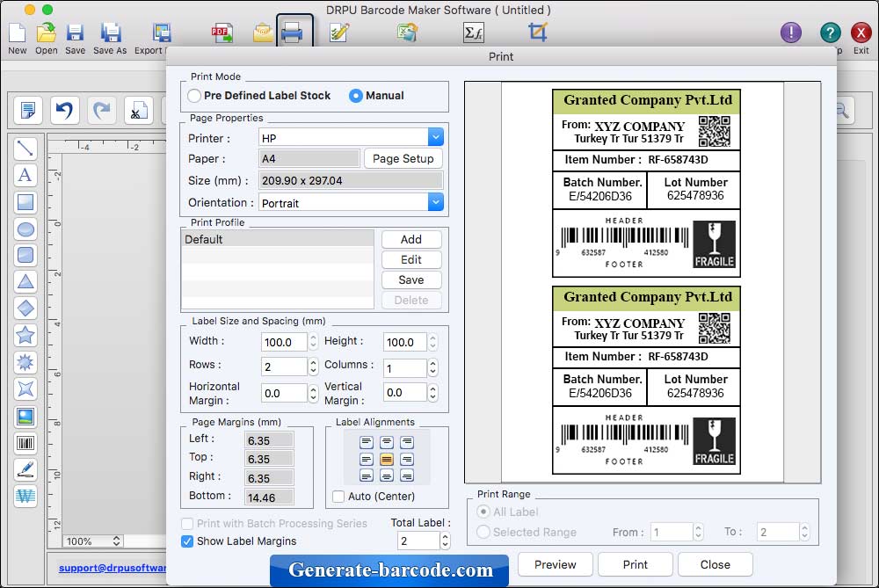The height and width of the screenshot is (588, 879).
Task: Uncheck Show Label Margins
Action: coord(187,541)
